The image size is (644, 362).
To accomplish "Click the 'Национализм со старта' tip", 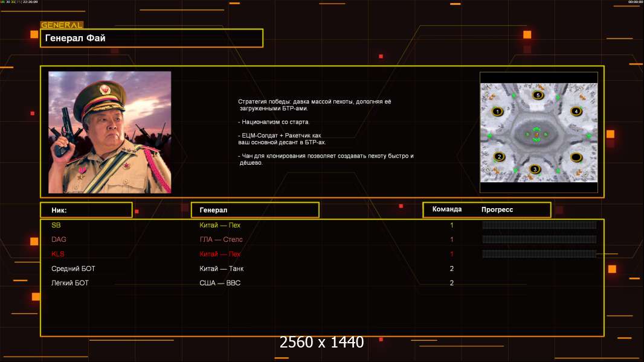I will coord(274,122).
